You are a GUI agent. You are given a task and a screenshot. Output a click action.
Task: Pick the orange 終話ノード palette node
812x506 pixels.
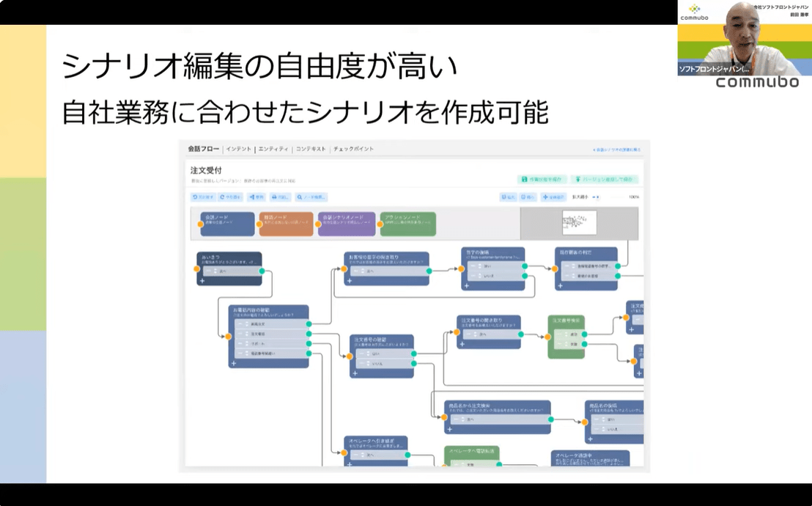(x=287, y=224)
